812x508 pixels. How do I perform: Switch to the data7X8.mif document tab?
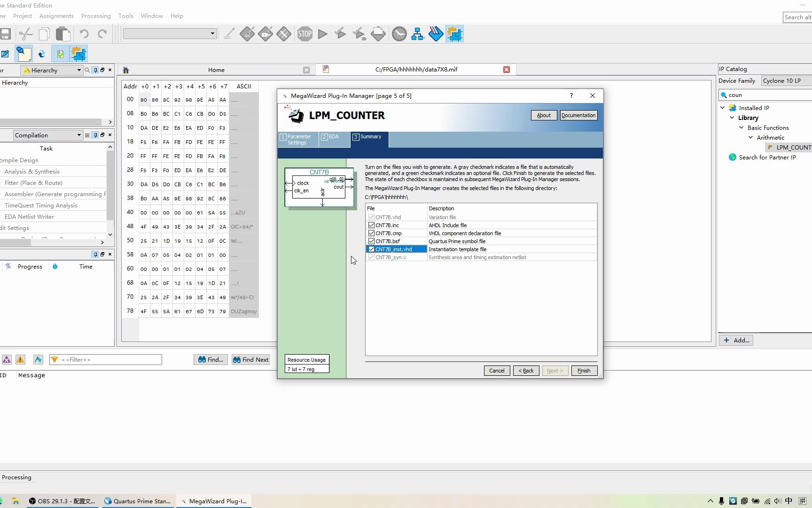pos(416,70)
